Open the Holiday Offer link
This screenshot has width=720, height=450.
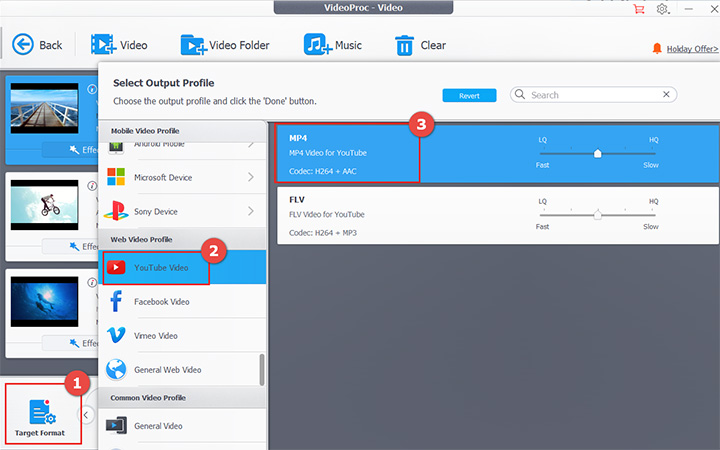click(x=692, y=49)
